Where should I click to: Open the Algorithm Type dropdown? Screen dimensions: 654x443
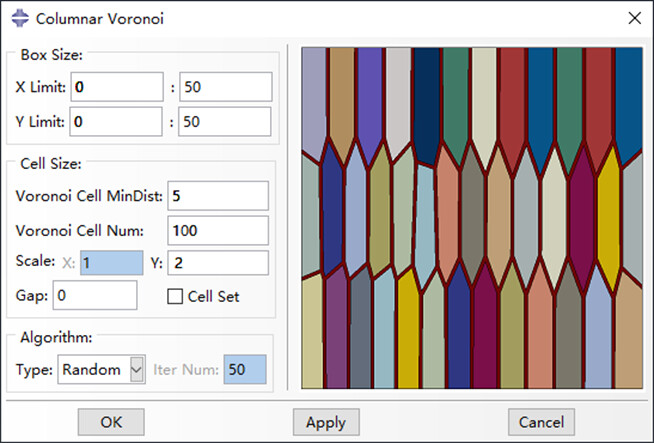(137, 370)
